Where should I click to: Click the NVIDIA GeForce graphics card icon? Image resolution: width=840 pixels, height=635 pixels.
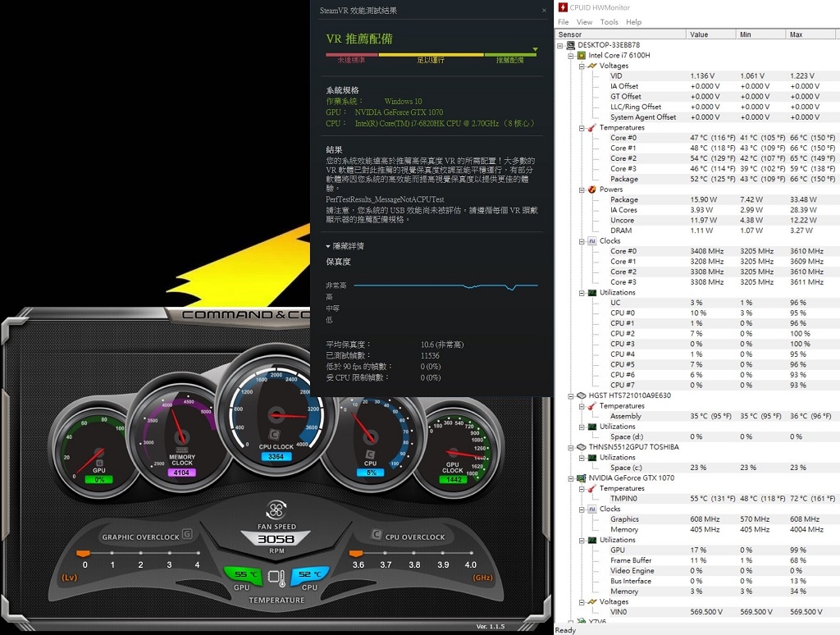[x=582, y=478]
